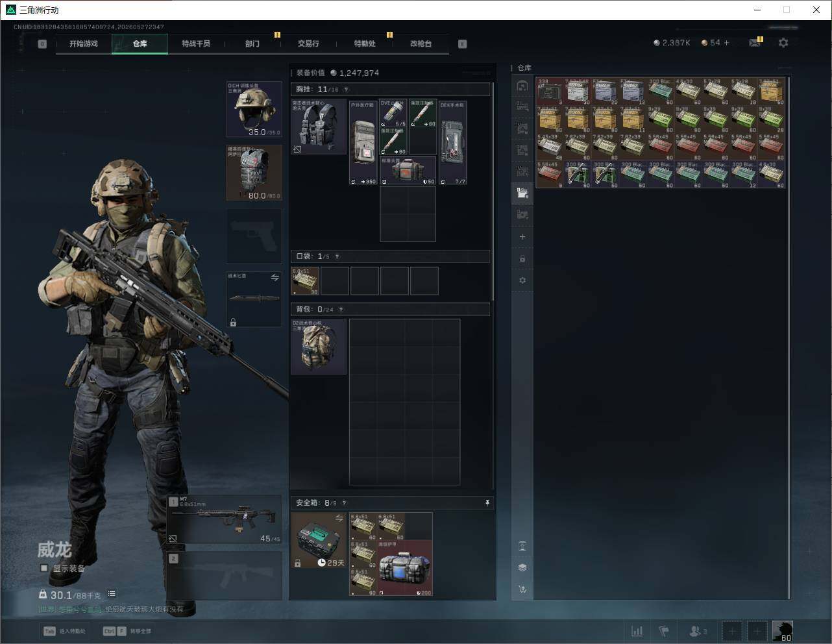The height and width of the screenshot is (644, 832).
Task: Select 5.56x45 ammo box showing 9
Action: click(550, 175)
